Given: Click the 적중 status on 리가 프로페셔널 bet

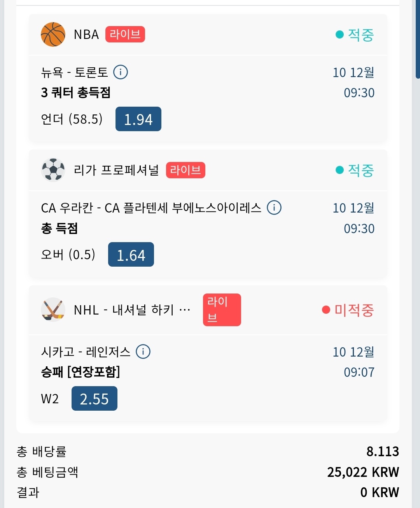Looking at the screenshot, I should [x=355, y=170].
